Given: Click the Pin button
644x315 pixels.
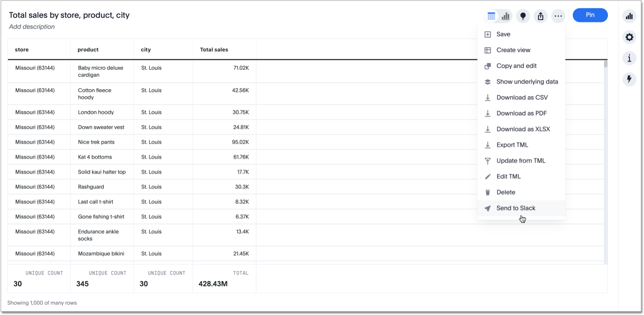Looking at the screenshot, I should [590, 15].
